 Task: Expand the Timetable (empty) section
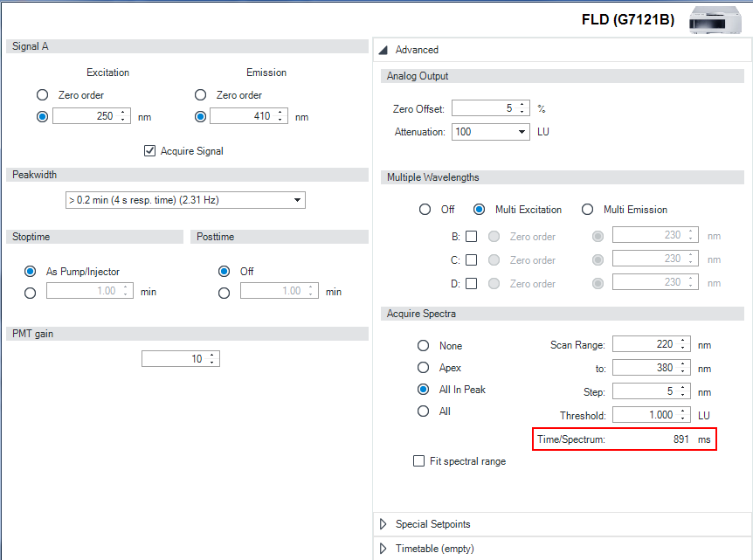click(383, 549)
